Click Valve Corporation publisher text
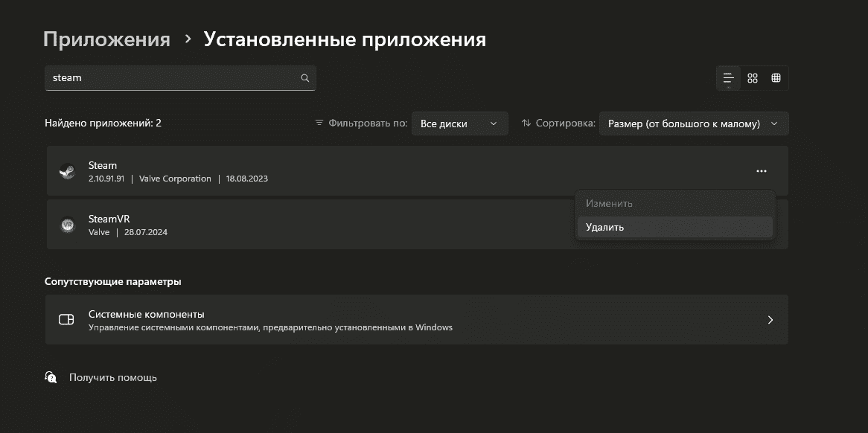The image size is (868, 433). tap(175, 179)
